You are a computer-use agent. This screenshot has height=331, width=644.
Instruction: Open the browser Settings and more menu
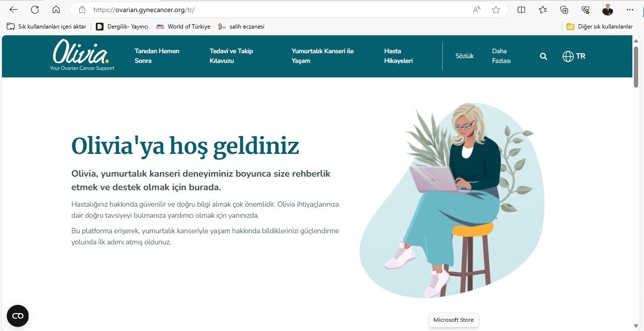pyautogui.click(x=629, y=10)
